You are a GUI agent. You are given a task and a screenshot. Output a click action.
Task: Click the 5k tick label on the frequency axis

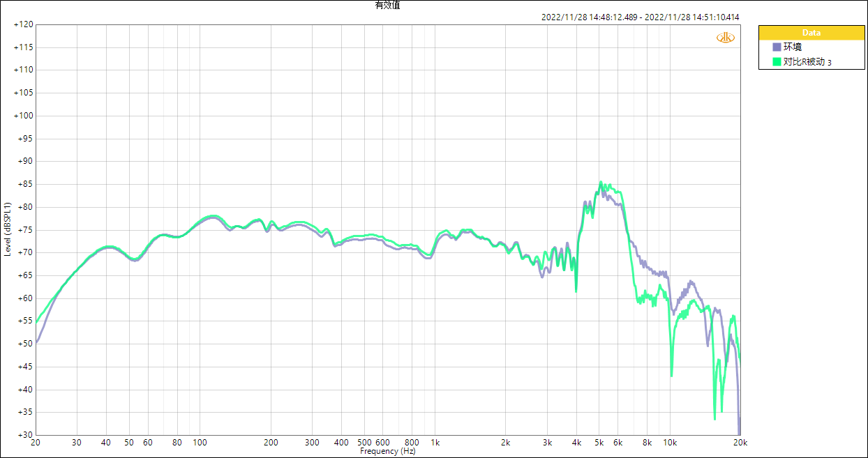coord(599,443)
